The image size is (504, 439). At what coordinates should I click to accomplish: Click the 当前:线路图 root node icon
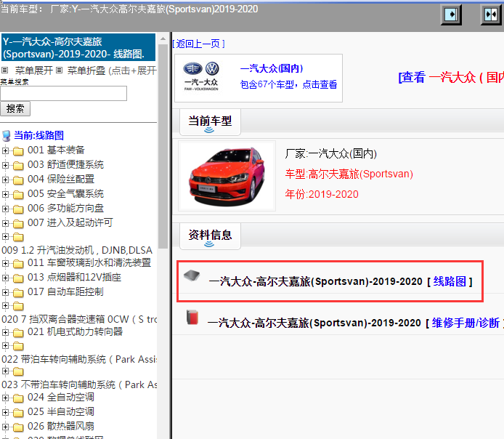pyautogui.click(x=7, y=136)
